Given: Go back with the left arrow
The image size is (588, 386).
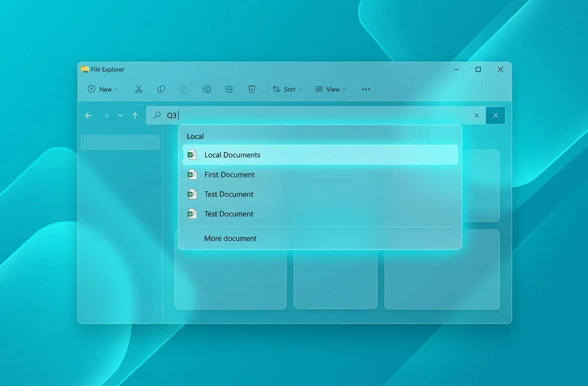Looking at the screenshot, I should click(x=88, y=116).
